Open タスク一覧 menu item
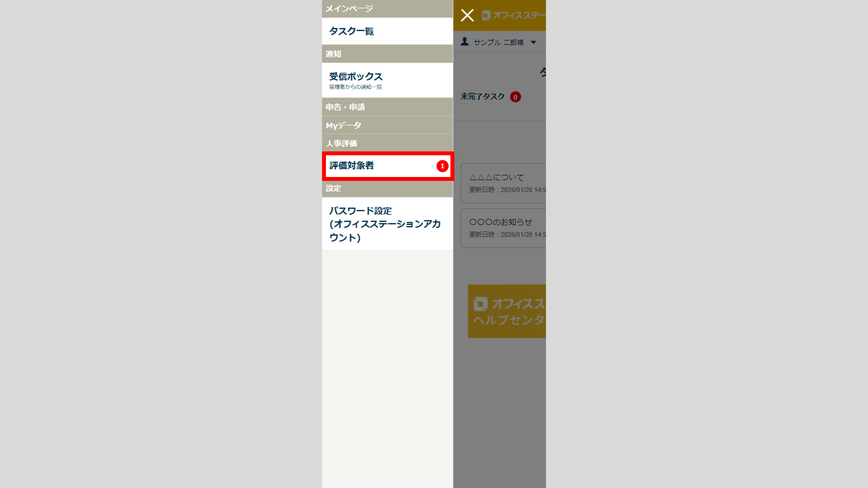This screenshot has height=488, width=868. [x=387, y=31]
